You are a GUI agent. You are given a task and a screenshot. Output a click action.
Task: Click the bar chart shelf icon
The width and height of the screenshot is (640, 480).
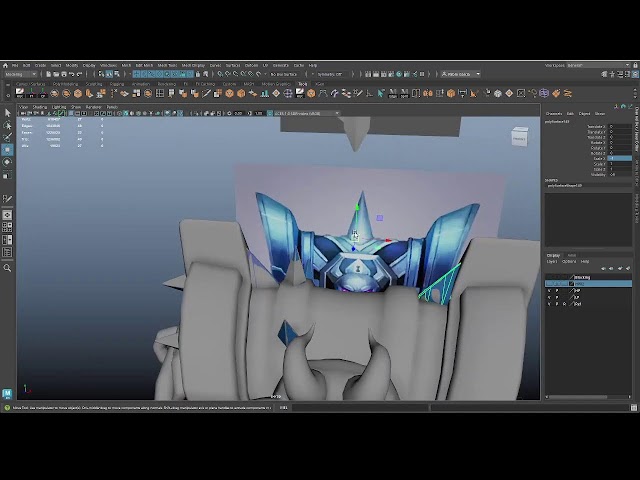click(264, 93)
